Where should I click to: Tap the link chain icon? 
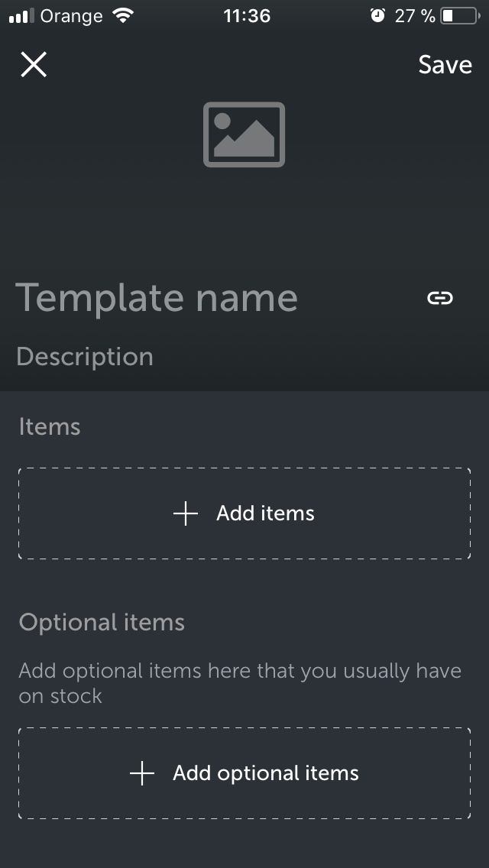point(440,298)
